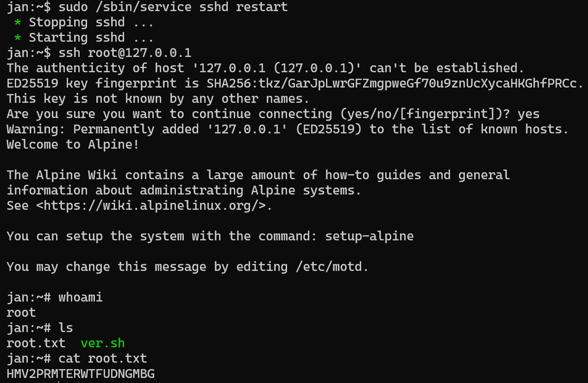Screen dimensions: 588x383
Task: Click the "root" output under whoami
Action: point(21,313)
